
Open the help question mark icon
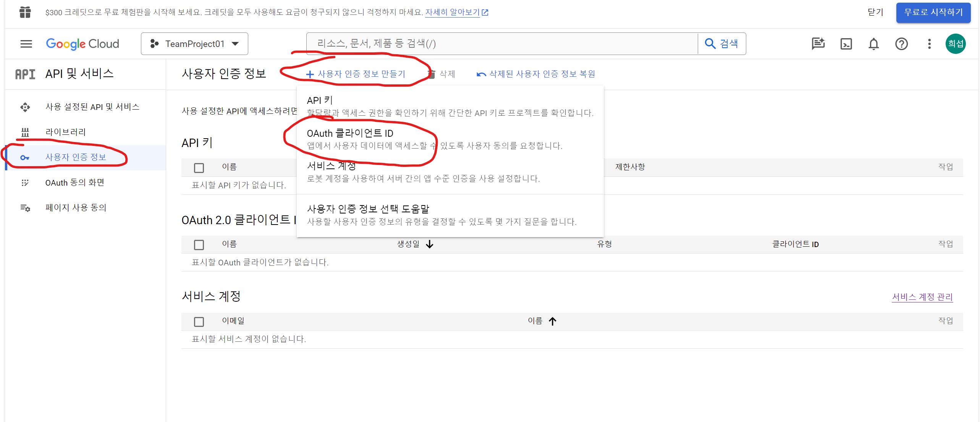[901, 44]
